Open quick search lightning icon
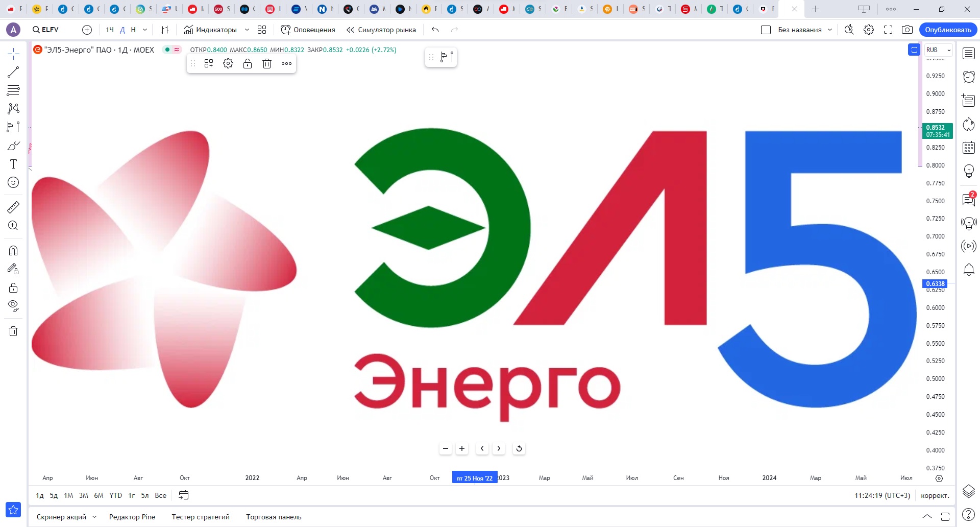The image size is (980, 527). click(x=849, y=30)
